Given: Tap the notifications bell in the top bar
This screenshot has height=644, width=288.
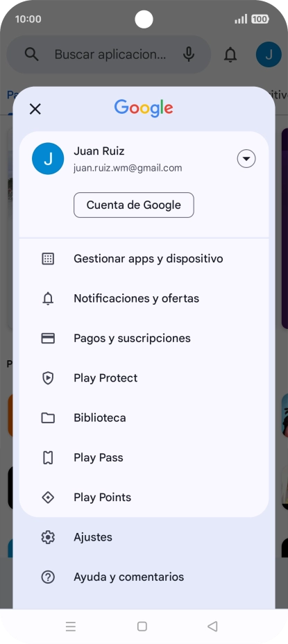Looking at the screenshot, I should click(x=230, y=54).
